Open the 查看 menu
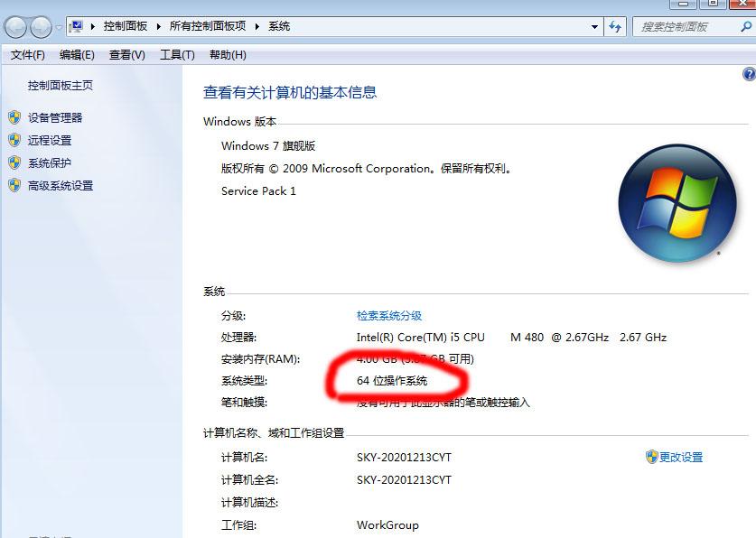This screenshot has width=756, height=538. [126, 55]
